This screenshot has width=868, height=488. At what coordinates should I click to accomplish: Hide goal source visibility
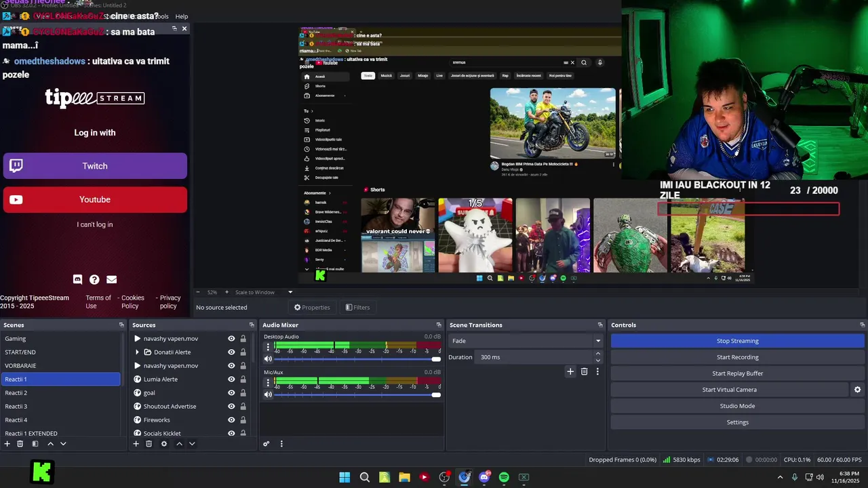(x=231, y=393)
